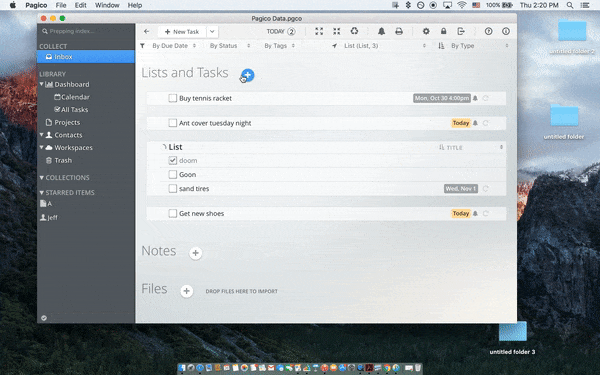The image size is (600, 375).
Task: Open Calendar in the sidebar
Action: (x=72, y=97)
